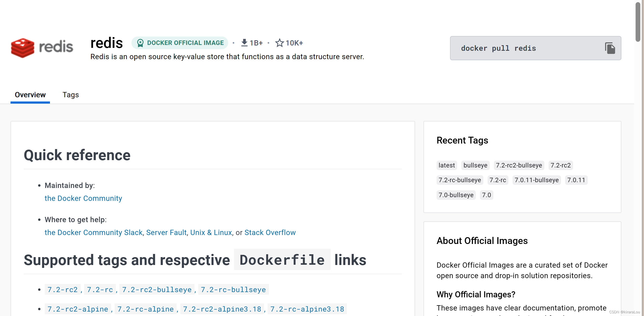The height and width of the screenshot is (316, 644).
Task: Open the 7.2-rc2-alpine3.18 Dockerfile link
Action: click(222, 309)
